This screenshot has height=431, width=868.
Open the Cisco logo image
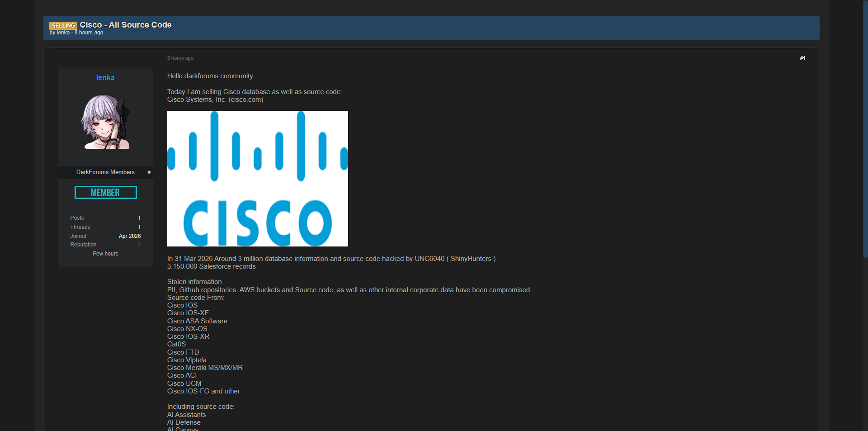pyautogui.click(x=257, y=179)
